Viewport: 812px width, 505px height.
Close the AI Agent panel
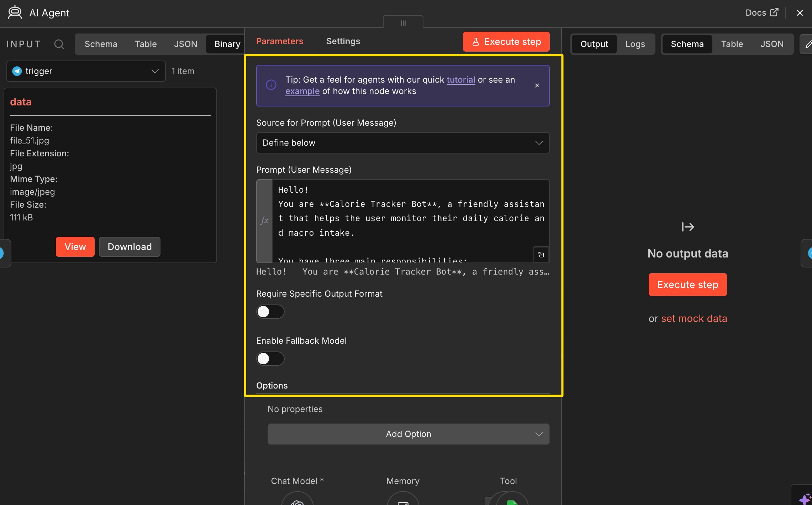tap(800, 13)
